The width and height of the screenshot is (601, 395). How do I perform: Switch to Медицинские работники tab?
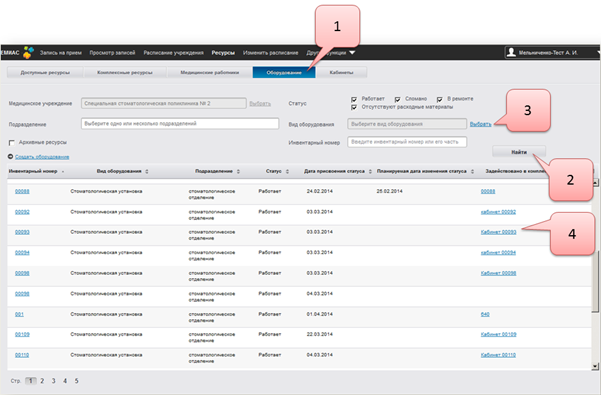coord(210,72)
